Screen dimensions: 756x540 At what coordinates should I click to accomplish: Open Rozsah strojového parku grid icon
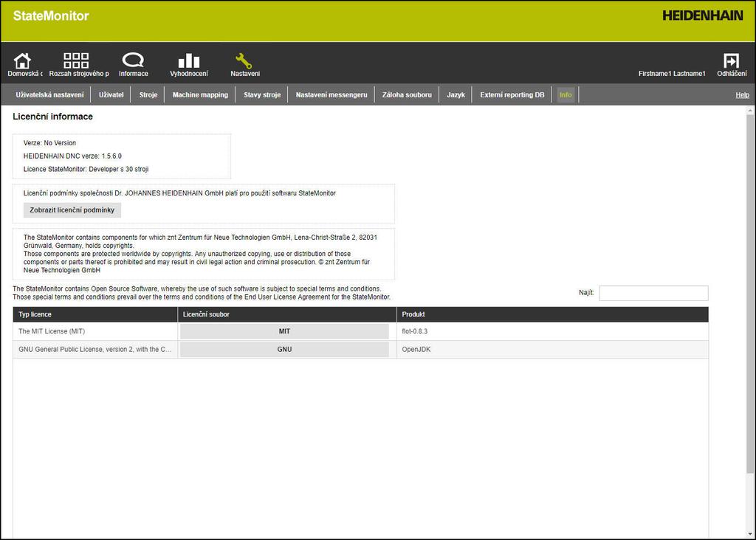point(76,60)
